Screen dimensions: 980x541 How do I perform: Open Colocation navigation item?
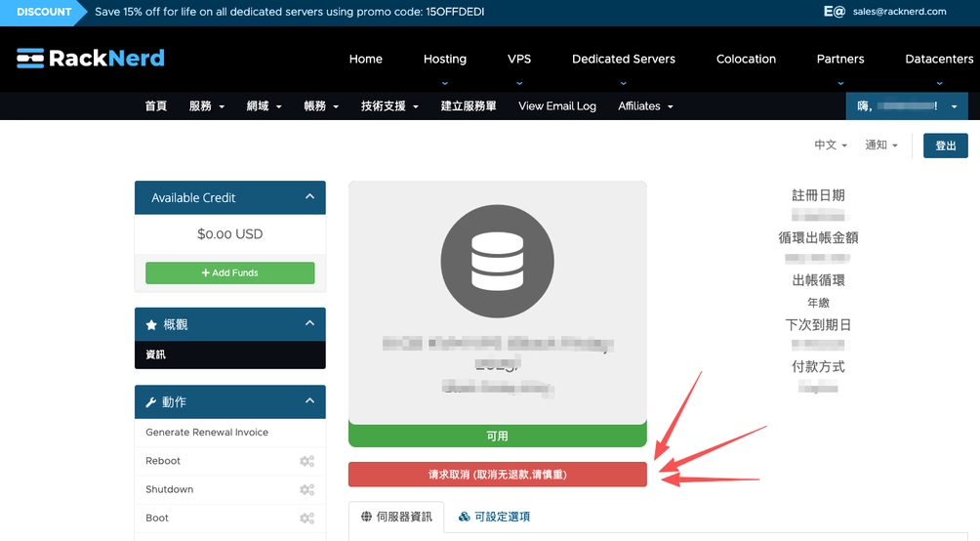[746, 59]
